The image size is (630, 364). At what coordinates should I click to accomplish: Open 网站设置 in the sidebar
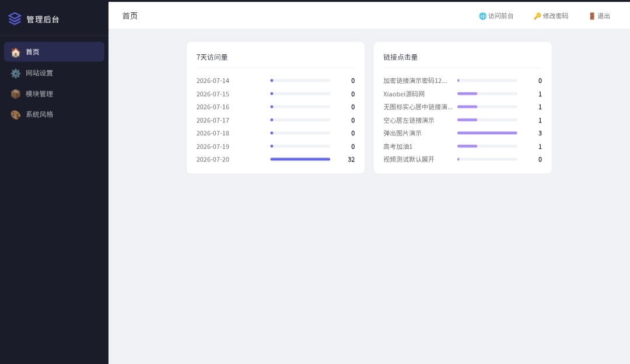pyautogui.click(x=54, y=73)
